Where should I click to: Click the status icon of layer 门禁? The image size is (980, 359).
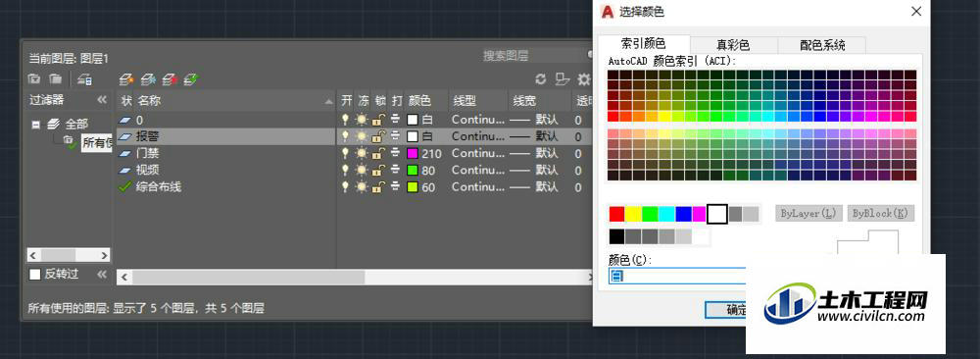[x=126, y=153]
